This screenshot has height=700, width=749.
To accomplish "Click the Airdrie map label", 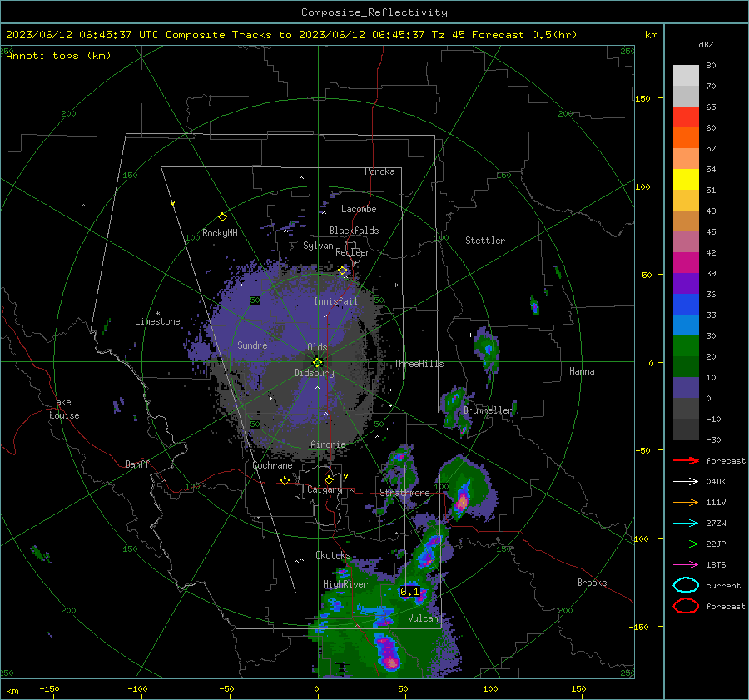I will click(x=328, y=444).
